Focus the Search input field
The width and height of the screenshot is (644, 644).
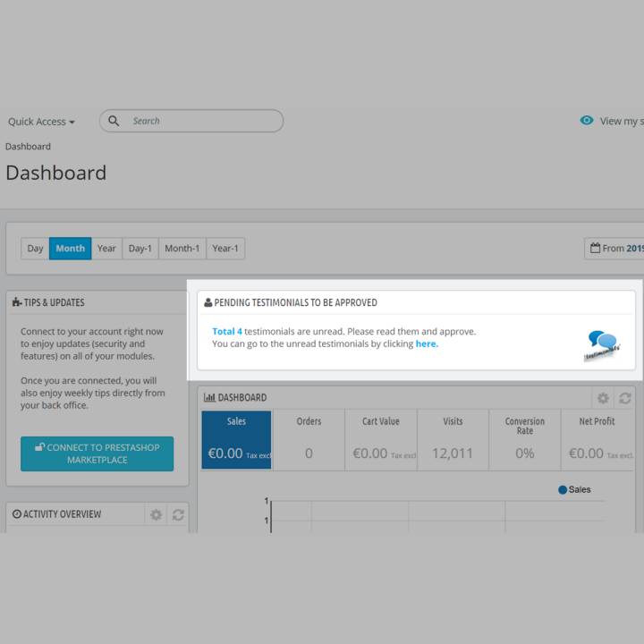point(191,121)
